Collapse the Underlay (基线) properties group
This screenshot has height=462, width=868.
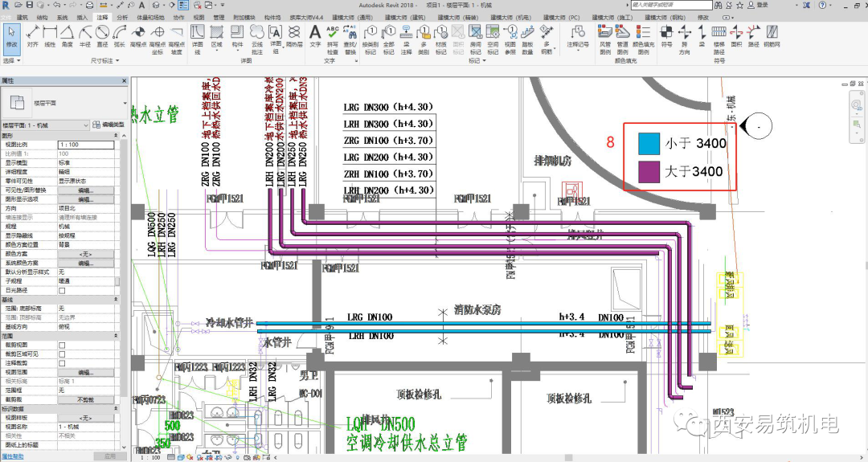pos(116,300)
